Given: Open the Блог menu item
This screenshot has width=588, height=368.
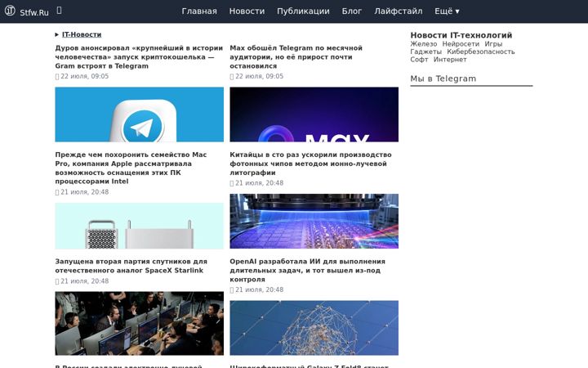Looking at the screenshot, I should tap(352, 11).
